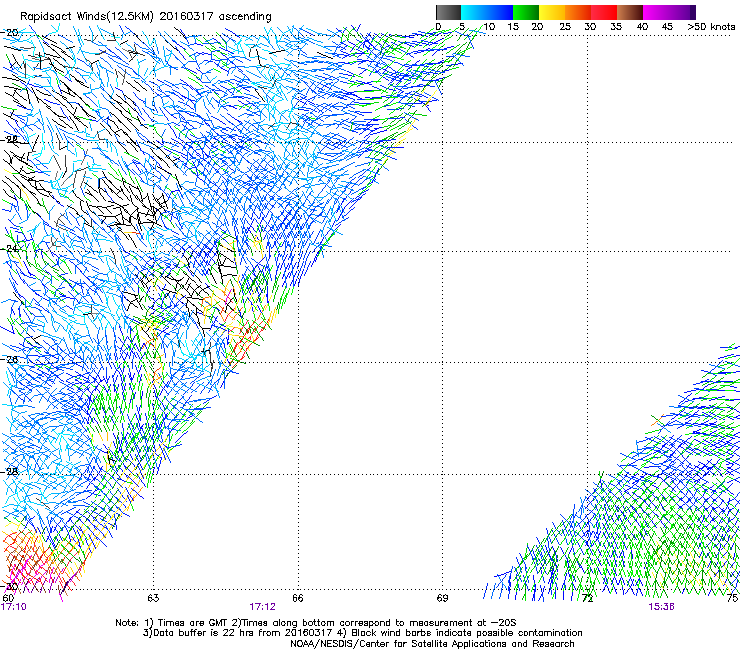Click the '10' label under the color bar
The image size is (740, 650).
tap(489, 26)
